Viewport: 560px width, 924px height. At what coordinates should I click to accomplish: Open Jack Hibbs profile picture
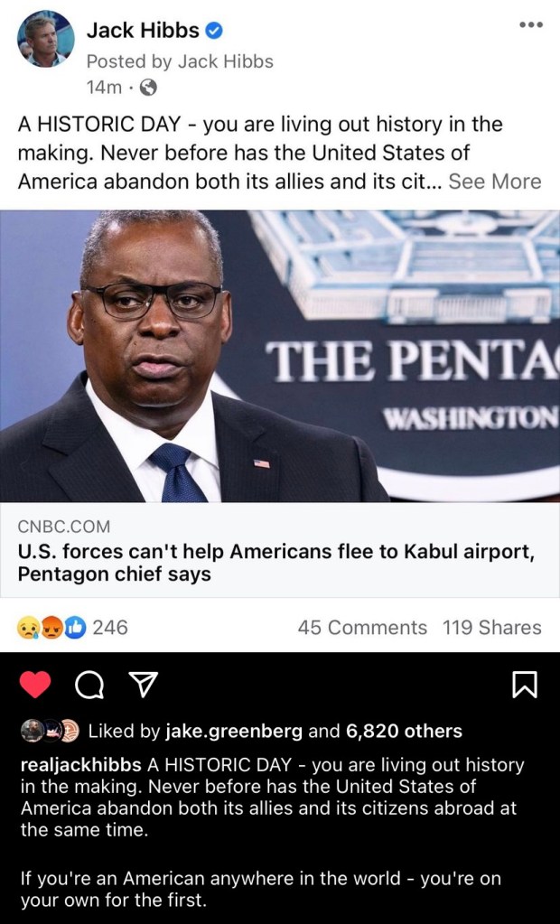pyautogui.click(x=45, y=39)
